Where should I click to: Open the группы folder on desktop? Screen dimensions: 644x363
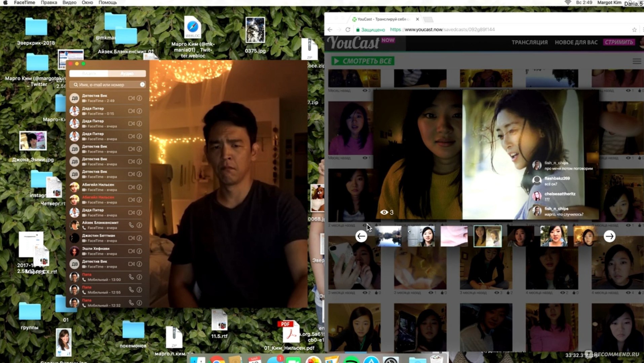pos(30,315)
